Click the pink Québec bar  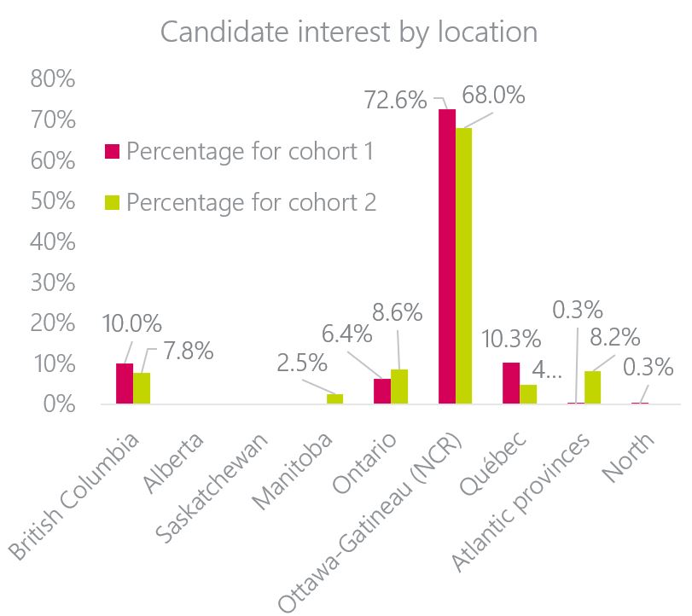point(511,382)
